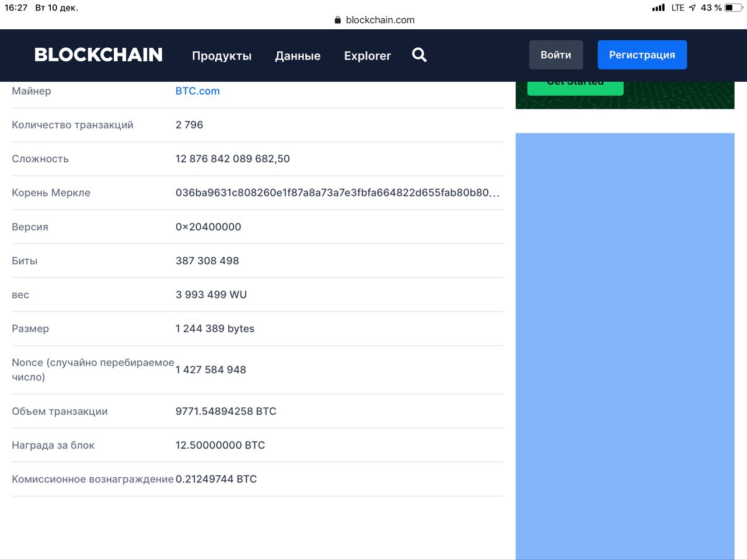Image resolution: width=747 pixels, height=560 pixels.
Task: Select size value 1 244 389 bytes
Action: click(215, 328)
